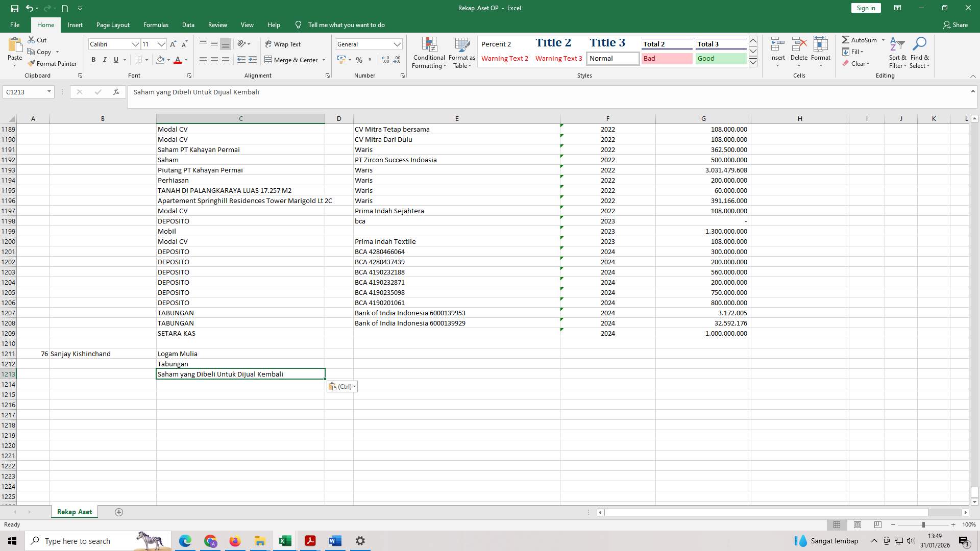Viewport: 980px width, 551px height.
Task: Toggle Underline formatting
Action: coord(115,60)
